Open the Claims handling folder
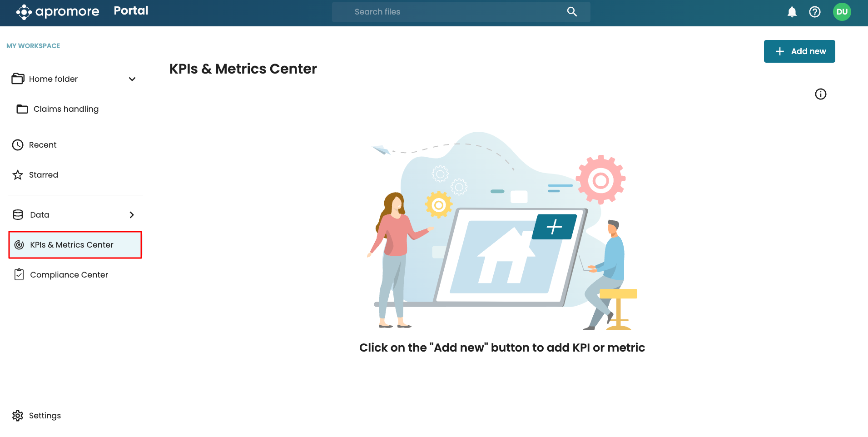868x437 pixels. click(66, 109)
